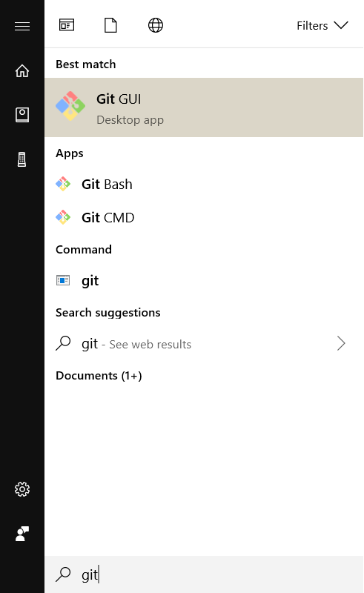Click the Git Bash icon
Viewport: 364px width, 593px height.
click(63, 184)
